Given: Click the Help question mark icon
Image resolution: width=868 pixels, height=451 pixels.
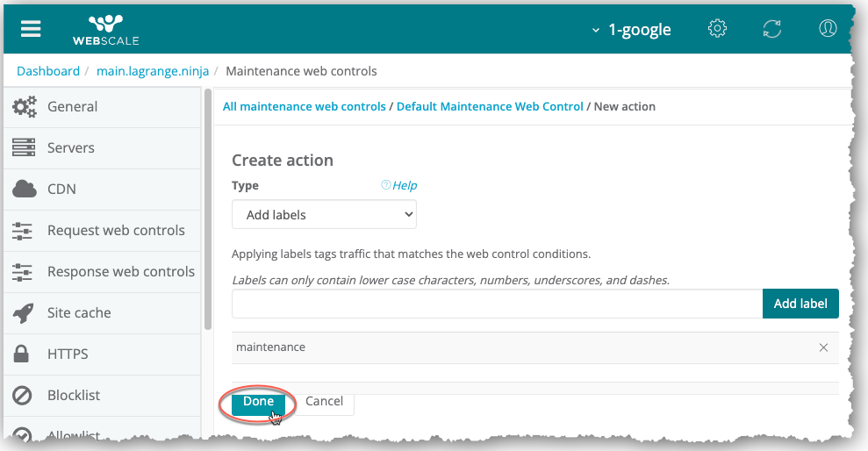Looking at the screenshot, I should pyautogui.click(x=385, y=185).
